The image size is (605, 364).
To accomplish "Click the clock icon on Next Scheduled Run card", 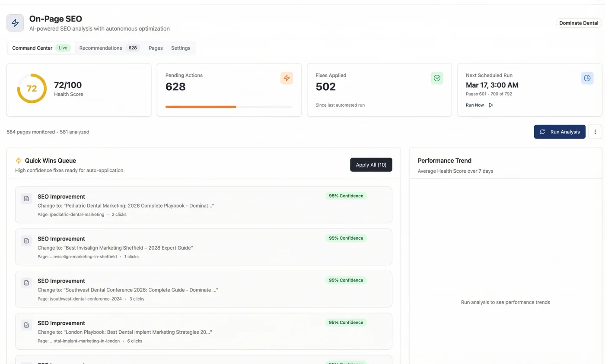I will [x=587, y=78].
